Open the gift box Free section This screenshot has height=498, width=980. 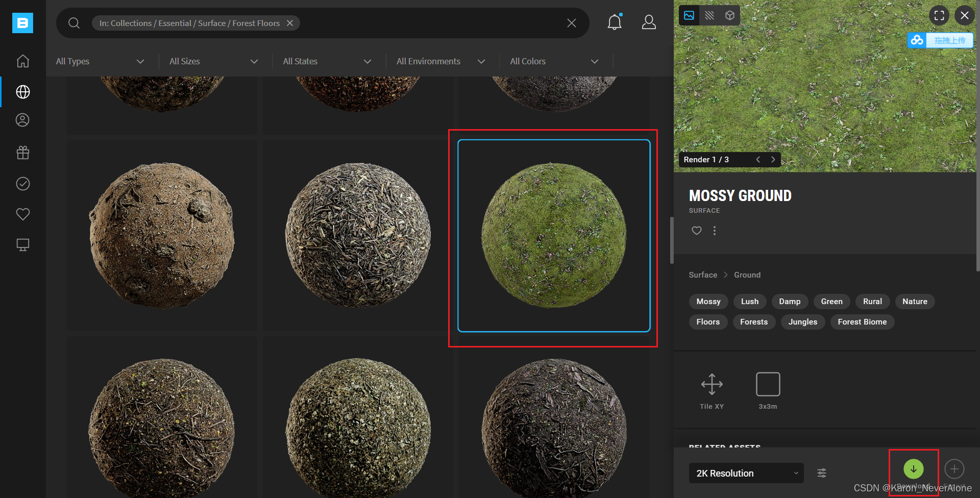click(23, 153)
